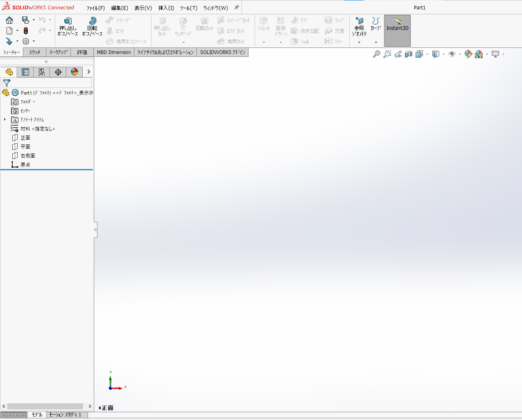Open the 穴ウィザード tool
Image resolution: width=522 pixels, height=420 pixels.
coord(183,26)
